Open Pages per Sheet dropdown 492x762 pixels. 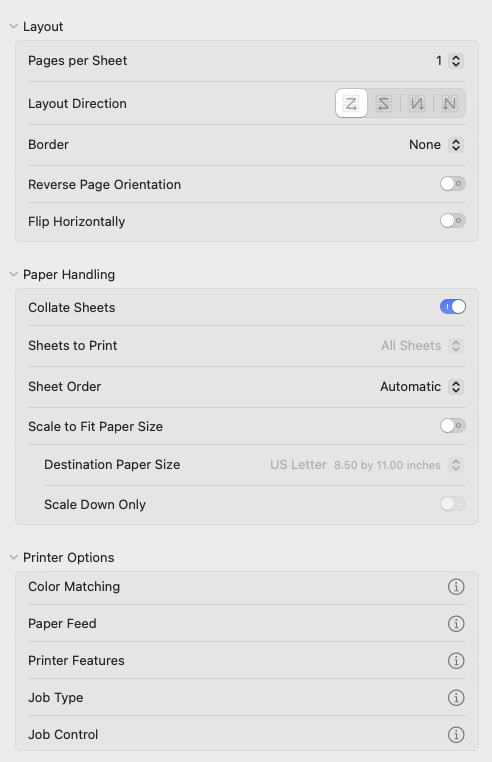(450, 61)
